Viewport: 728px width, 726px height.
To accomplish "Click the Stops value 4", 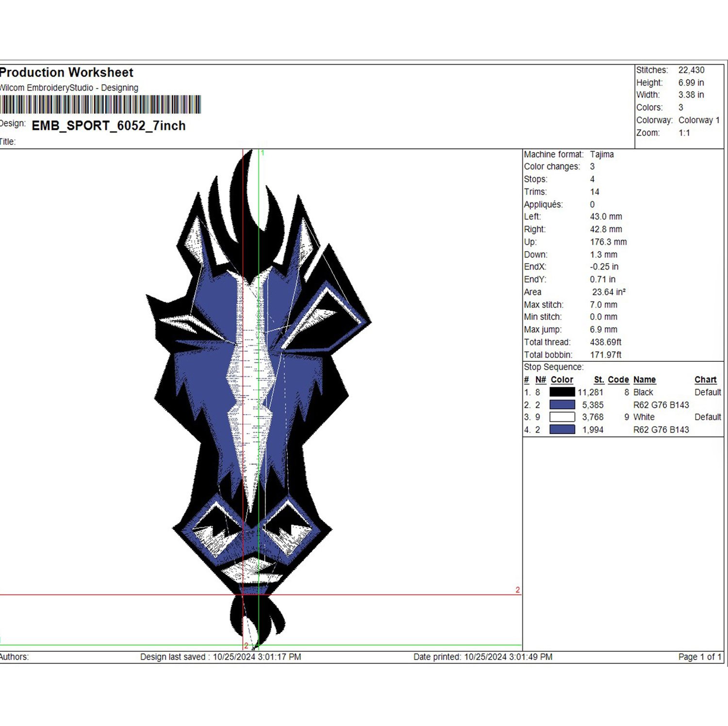I will (592, 179).
